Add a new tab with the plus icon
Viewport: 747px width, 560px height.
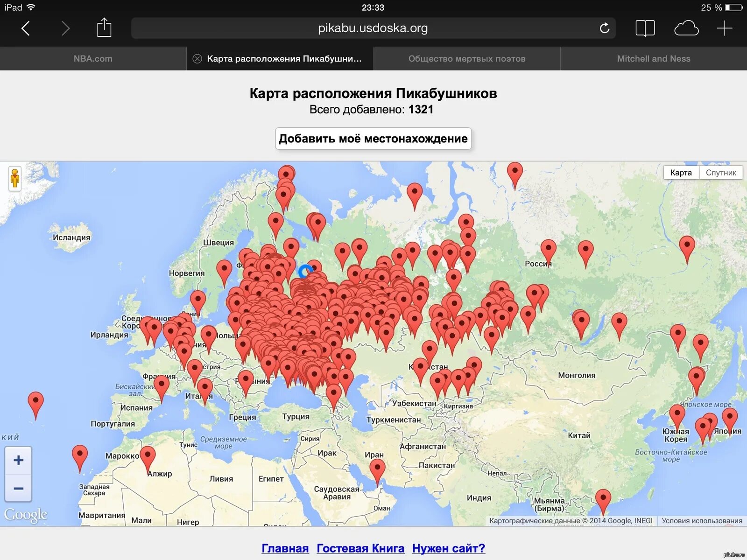[725, 28]
